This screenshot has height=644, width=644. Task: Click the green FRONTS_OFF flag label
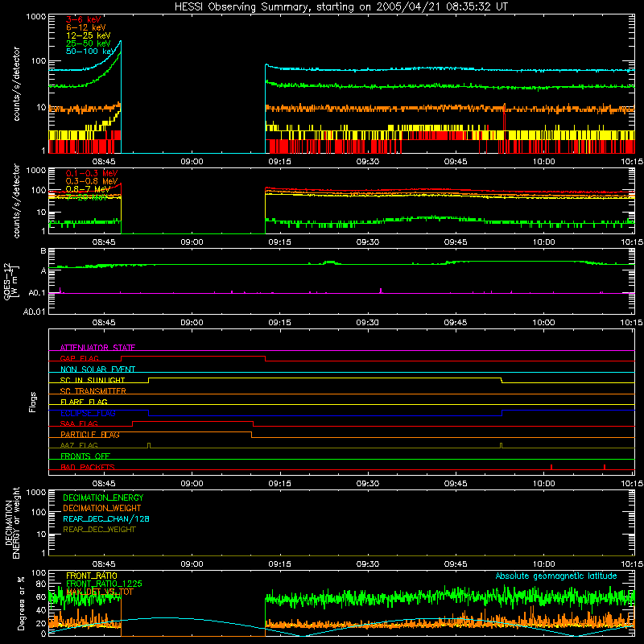click(x=85, y=456)
